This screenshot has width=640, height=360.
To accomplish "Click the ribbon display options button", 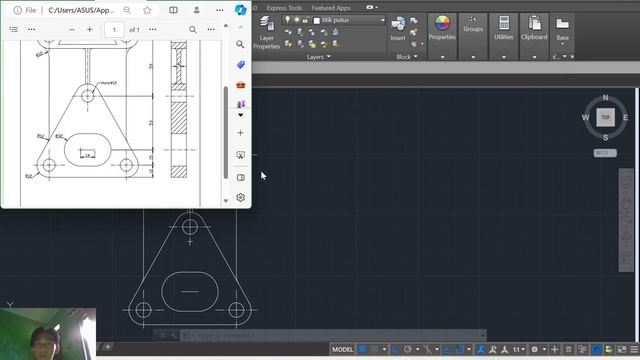I will click(371, 7).
